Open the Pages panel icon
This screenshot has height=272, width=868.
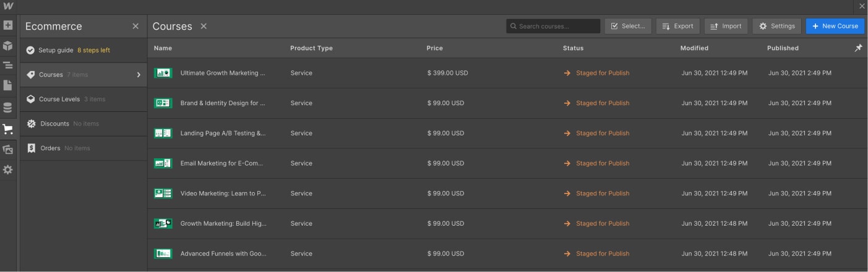tap(7, 85)
